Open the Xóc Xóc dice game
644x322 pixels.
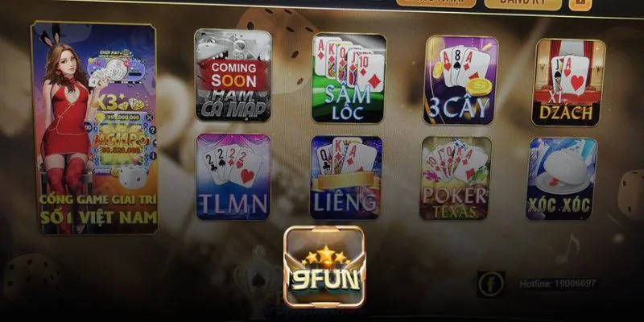tap(561, 179)
